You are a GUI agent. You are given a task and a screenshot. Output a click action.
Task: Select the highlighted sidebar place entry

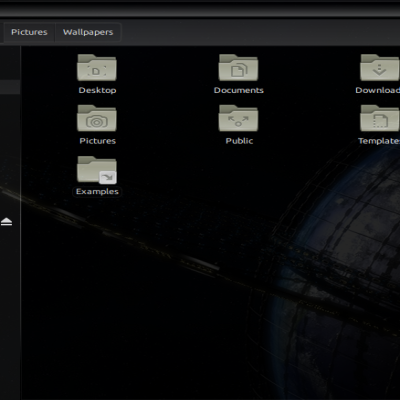click(x=10, y=87)
